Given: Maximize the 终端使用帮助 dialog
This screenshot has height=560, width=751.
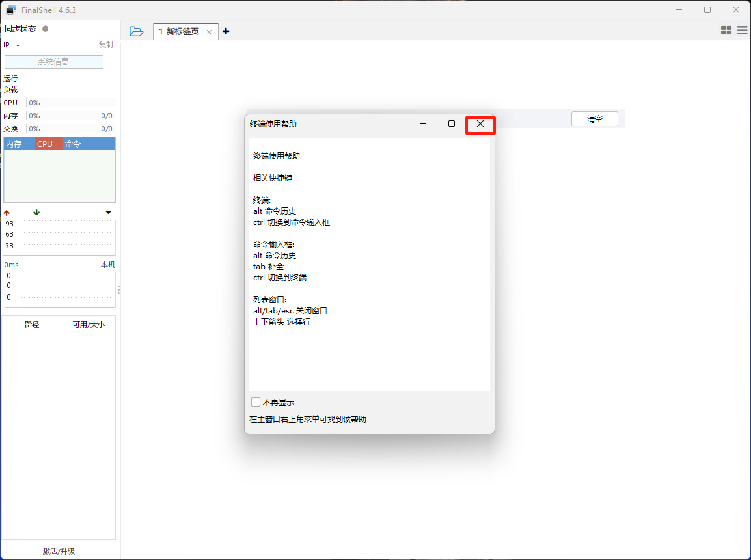Looking at the screenshot, I should pos(451,124).
